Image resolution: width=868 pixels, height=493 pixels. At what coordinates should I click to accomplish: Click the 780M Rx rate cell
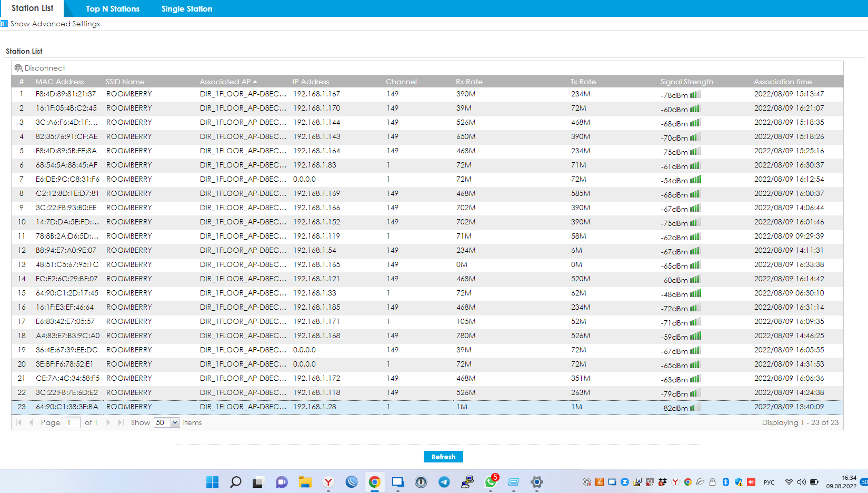466,336
